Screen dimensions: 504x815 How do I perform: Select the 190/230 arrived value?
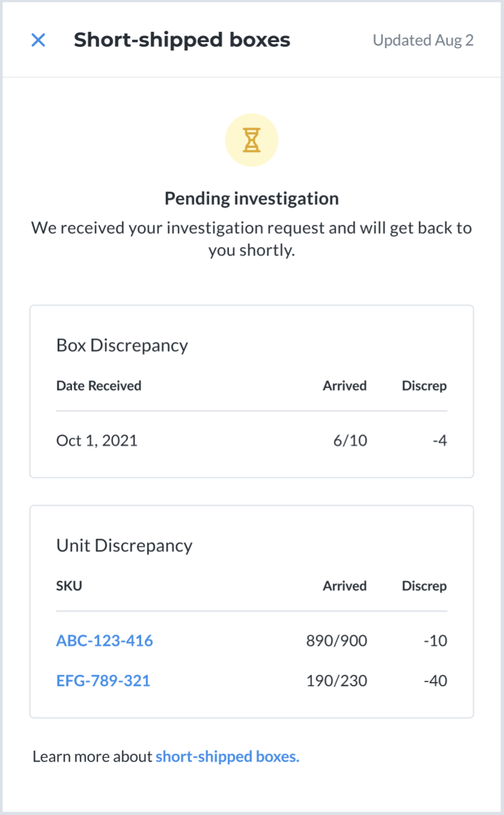[x=337, y=681]
